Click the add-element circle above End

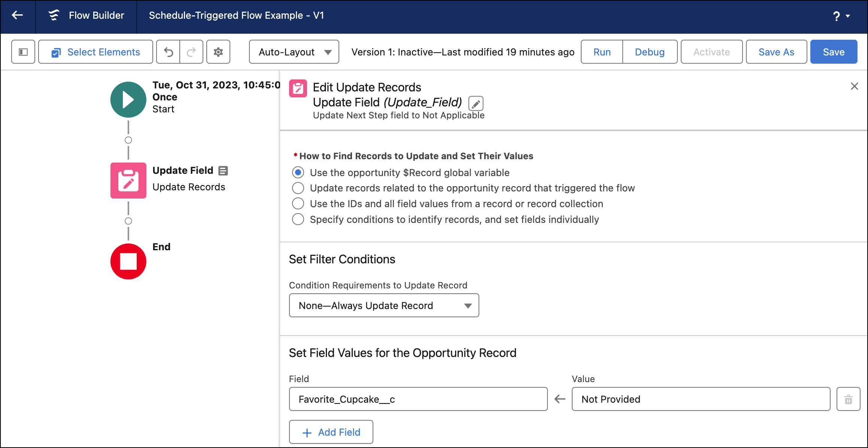click(x=128, y=221)
